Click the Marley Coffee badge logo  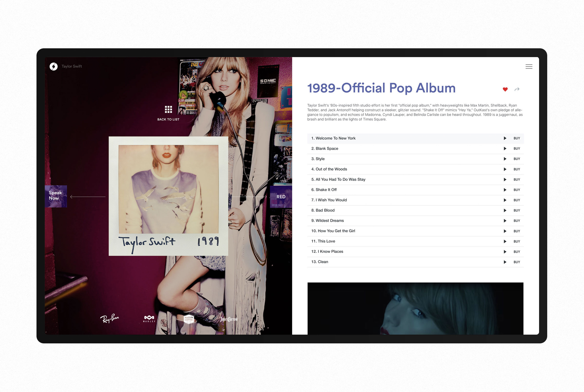[189, 319]
